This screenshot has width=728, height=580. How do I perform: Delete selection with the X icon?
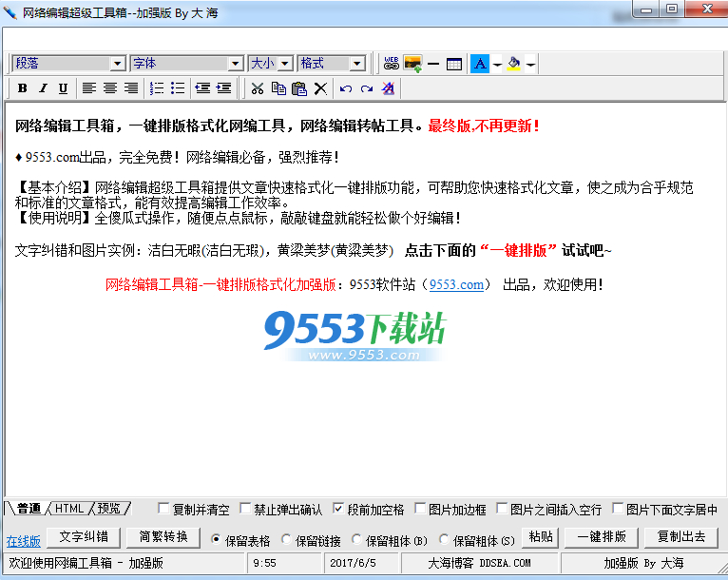pyautogui.click(x=320, y=88)
